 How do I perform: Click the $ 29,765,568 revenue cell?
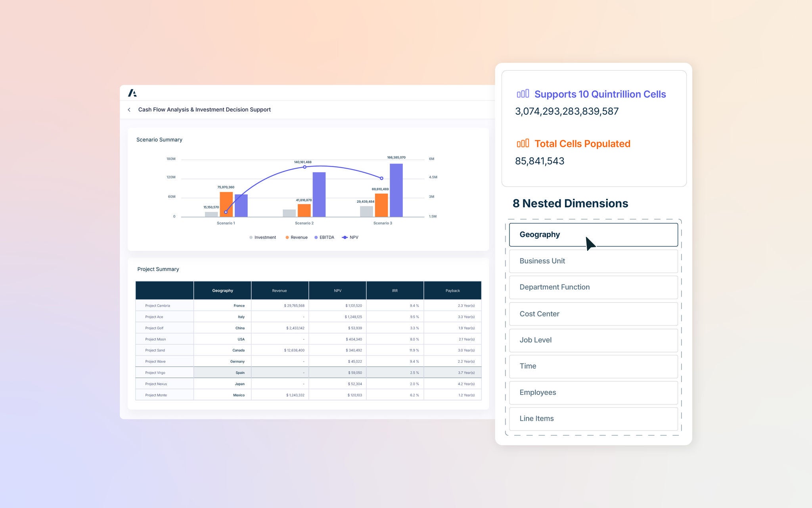(280, 306)
